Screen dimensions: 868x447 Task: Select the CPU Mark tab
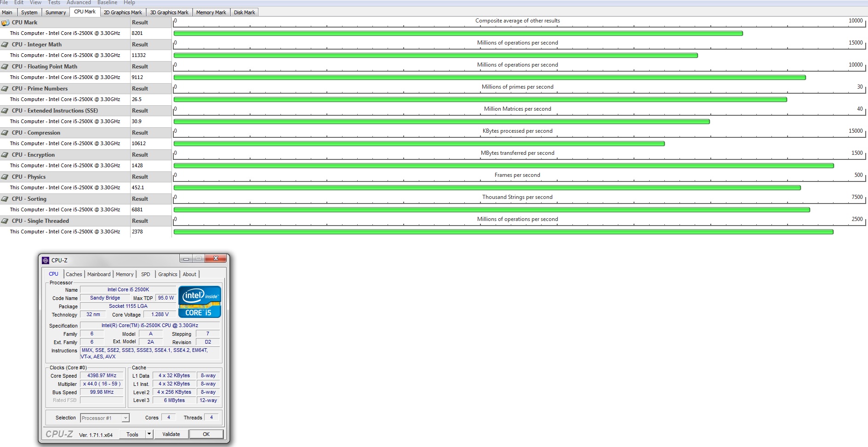[85, 11]
